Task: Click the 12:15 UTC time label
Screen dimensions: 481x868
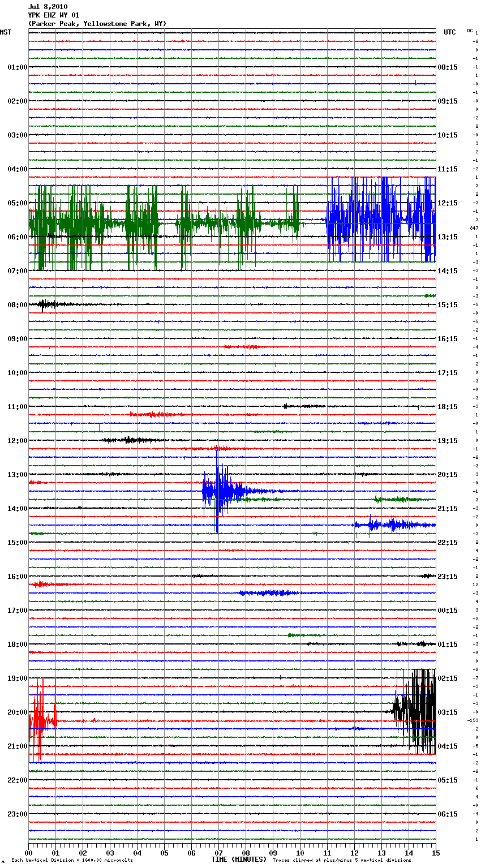Action: tap(448, 203)
